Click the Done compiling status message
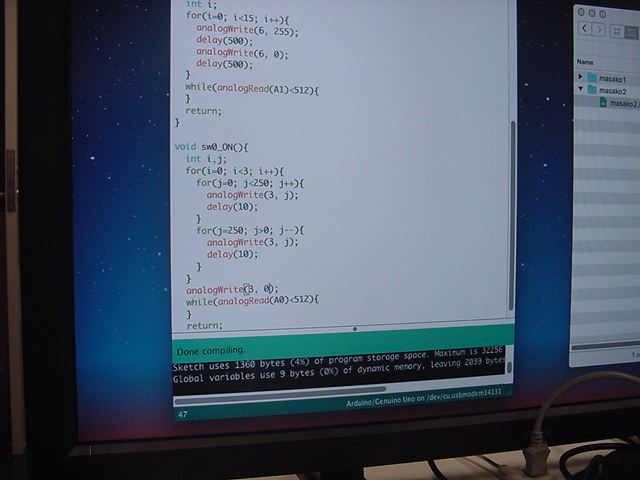 211,351
